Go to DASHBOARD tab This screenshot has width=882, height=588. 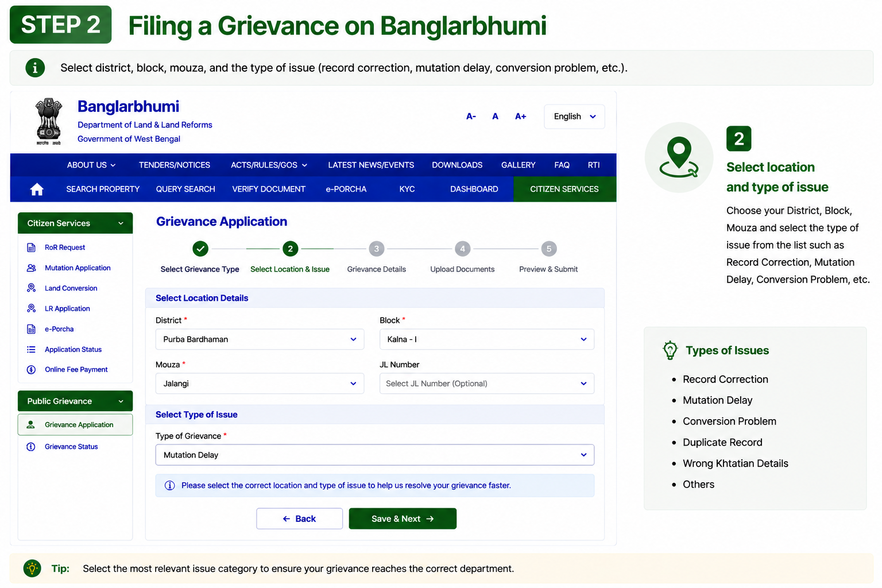(x=474, y=189)
